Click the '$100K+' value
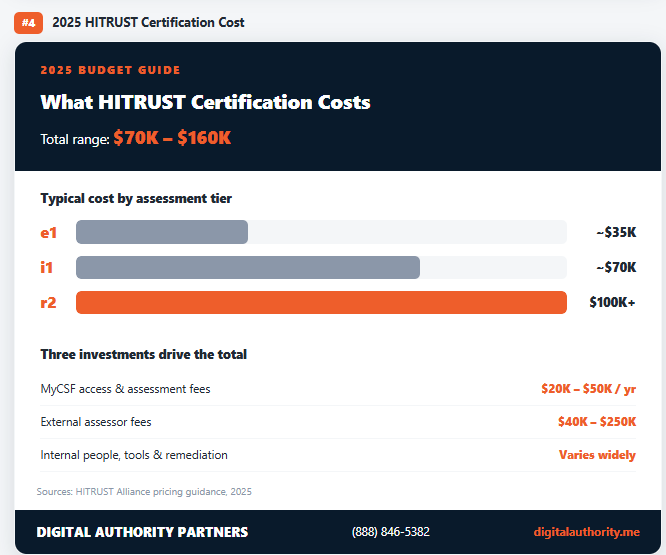Viewport: 666px width, 555px height. [x=612, y=302]
